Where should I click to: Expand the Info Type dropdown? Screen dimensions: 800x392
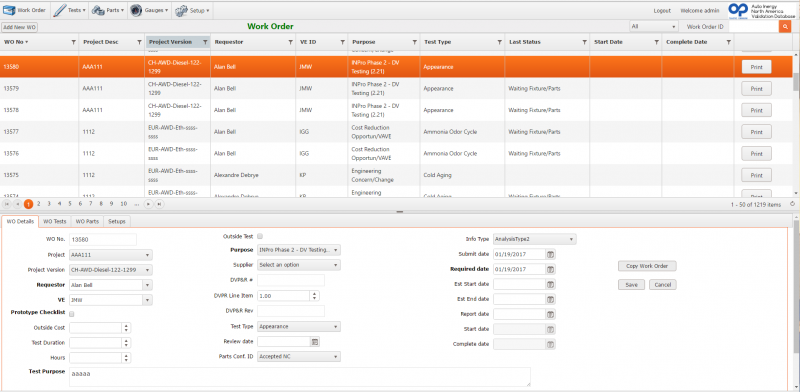(535, 239)
